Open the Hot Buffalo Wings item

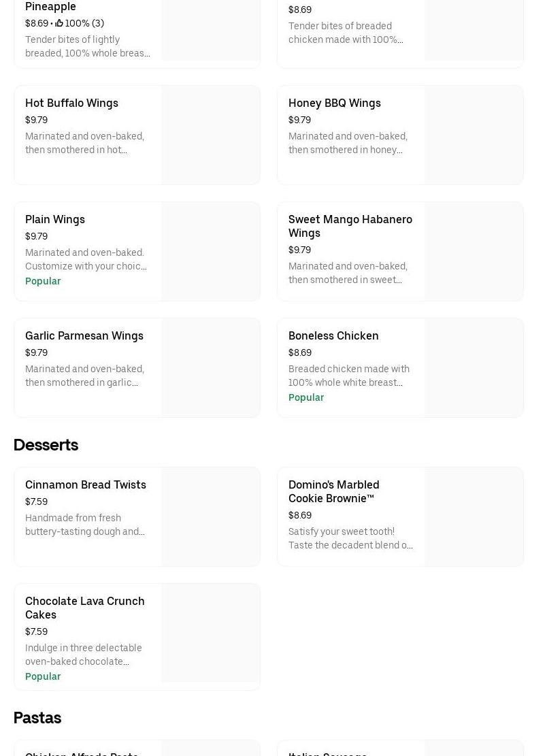[x=71, y=103]
